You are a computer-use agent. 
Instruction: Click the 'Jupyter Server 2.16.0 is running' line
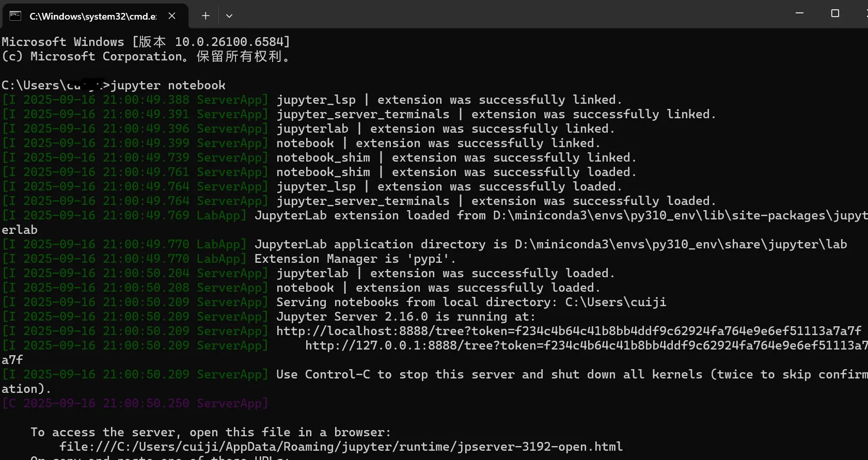[406, 316]
